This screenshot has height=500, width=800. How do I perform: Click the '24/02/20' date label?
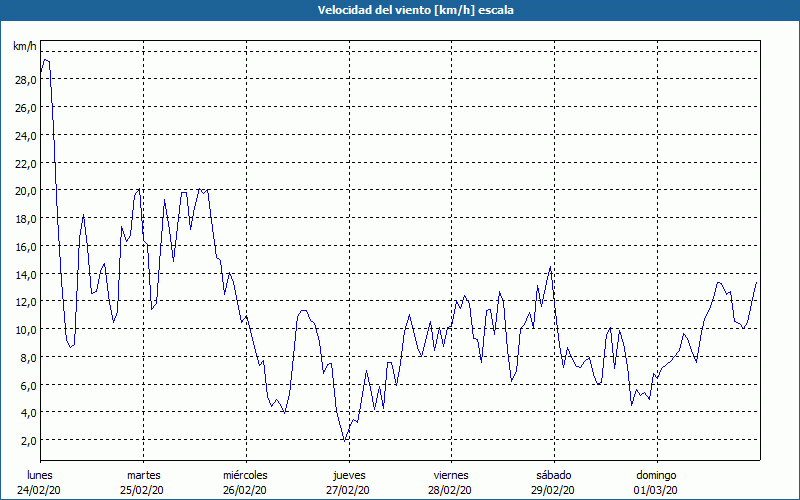click(x=39, y=490)
